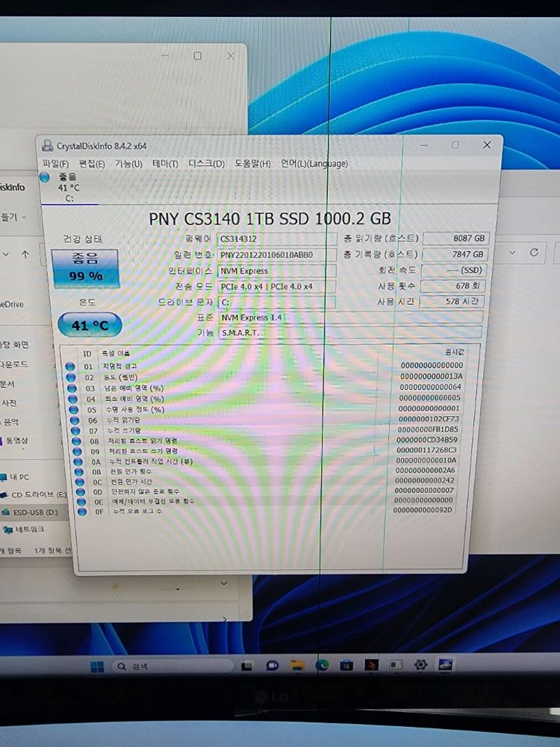Open the 편집(E) menu

pyautogui.click(x=92, y=164)
